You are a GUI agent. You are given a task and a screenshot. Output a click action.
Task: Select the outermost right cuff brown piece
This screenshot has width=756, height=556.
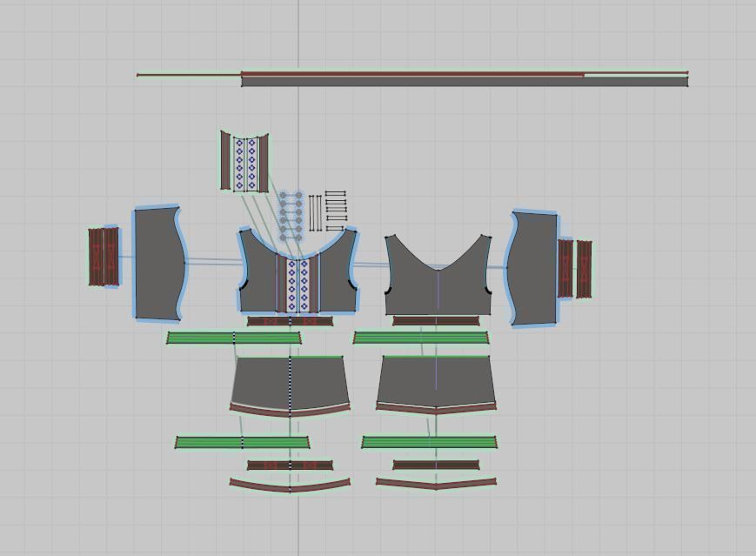[585, 269]
